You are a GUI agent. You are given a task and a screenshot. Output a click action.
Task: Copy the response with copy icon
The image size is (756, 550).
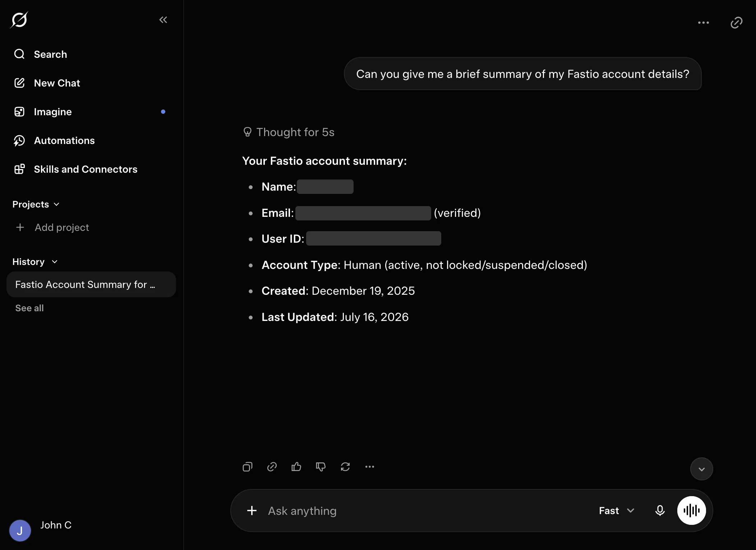coord(248,467)
